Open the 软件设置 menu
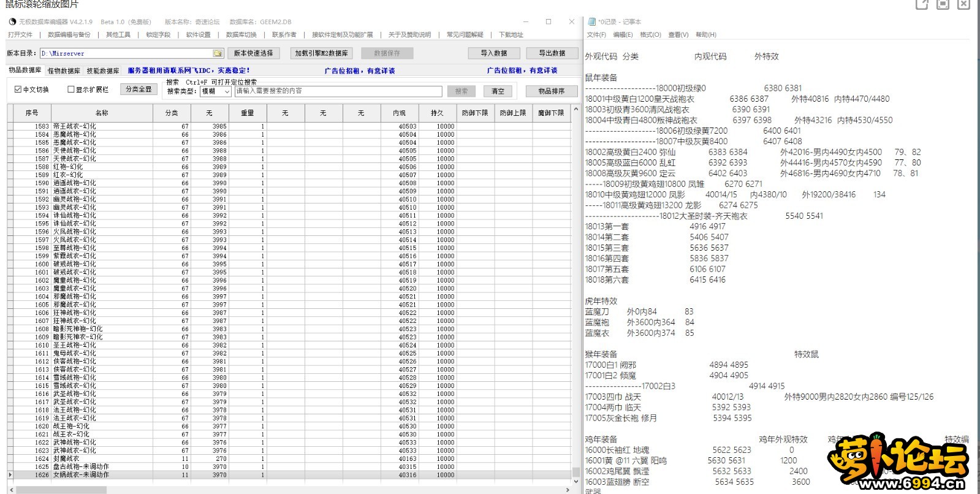The height and width of the screenshot is (494, 980). pos(199,35)
